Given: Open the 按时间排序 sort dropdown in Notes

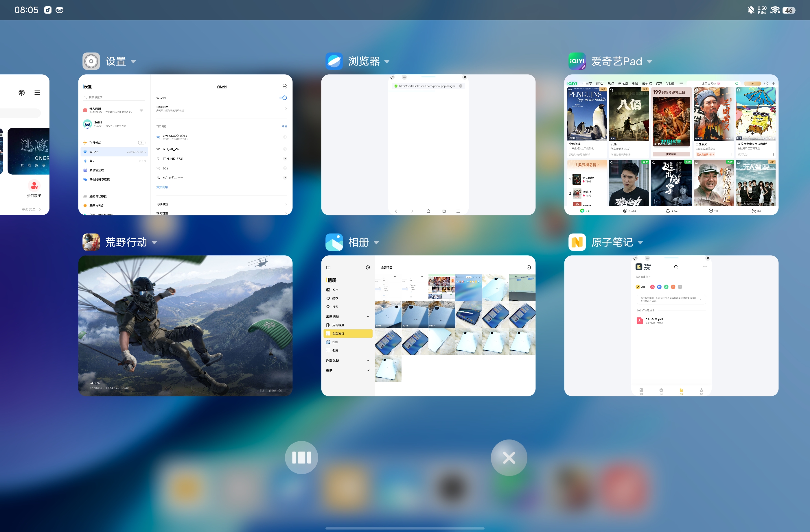Looking at the screenshot, I should pyautogui.click(x=643, y=277).
